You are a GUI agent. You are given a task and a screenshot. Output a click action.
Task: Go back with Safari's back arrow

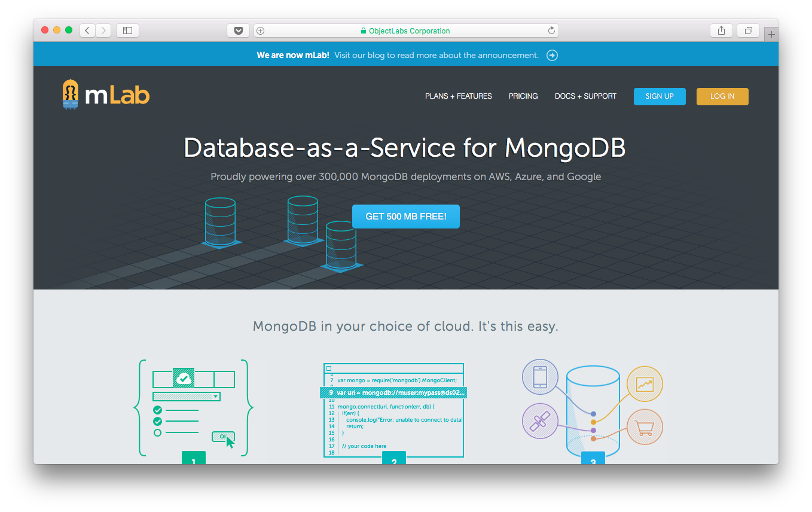[x=87, y=31]
